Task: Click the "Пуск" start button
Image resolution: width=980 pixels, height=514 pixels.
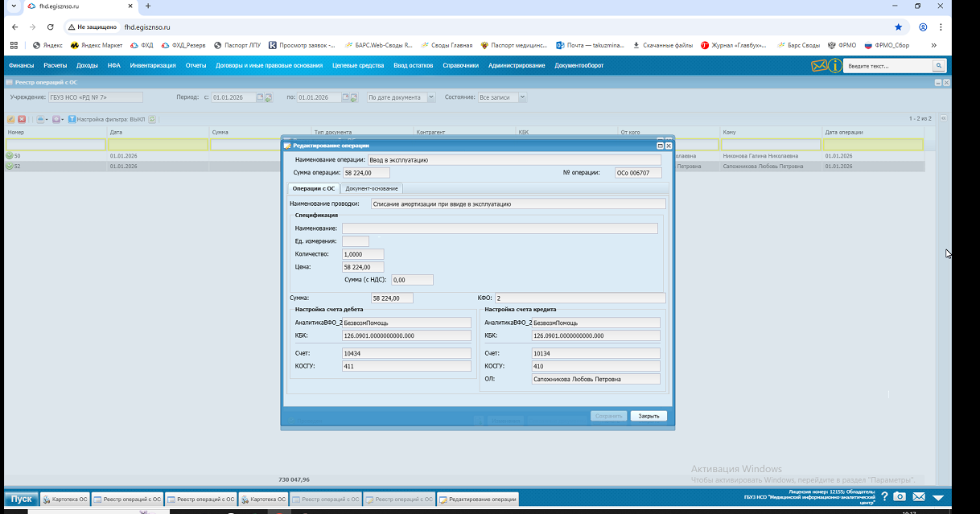Action: tap(21, 499)
